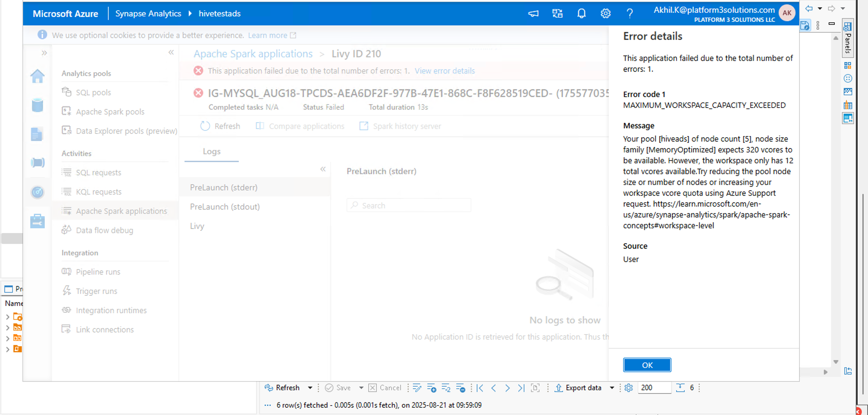Screen dimensions: 868x415
Task: Click the AK account avatar
Action: pos(787,13)
